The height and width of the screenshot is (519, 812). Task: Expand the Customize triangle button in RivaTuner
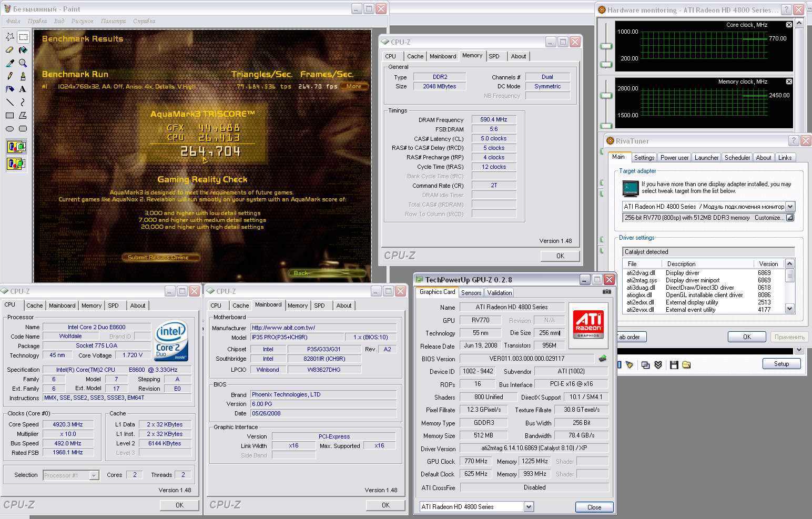pos(790,218)
